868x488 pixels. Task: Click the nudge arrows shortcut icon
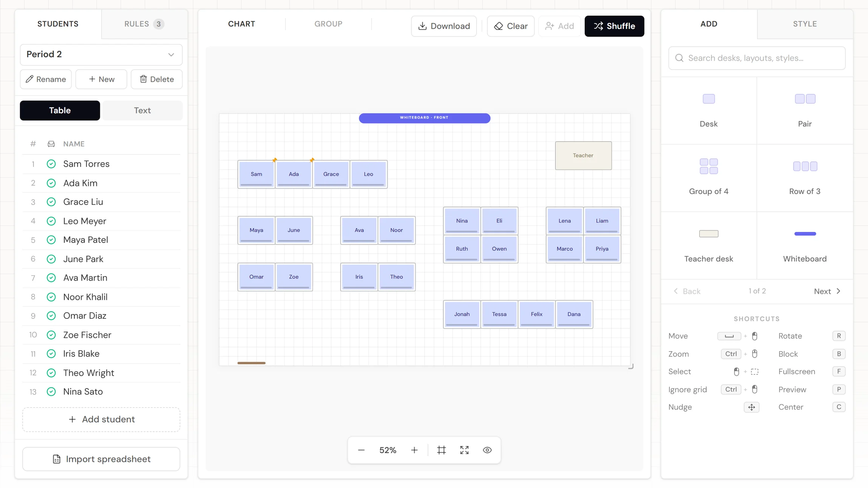click(752, 407)
